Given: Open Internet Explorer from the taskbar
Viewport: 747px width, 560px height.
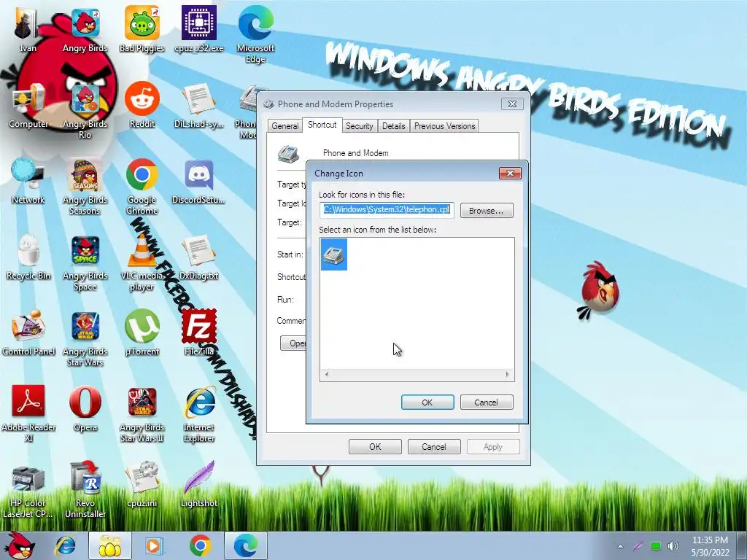Looking at the screenshot, I should [x=65, y=545].
